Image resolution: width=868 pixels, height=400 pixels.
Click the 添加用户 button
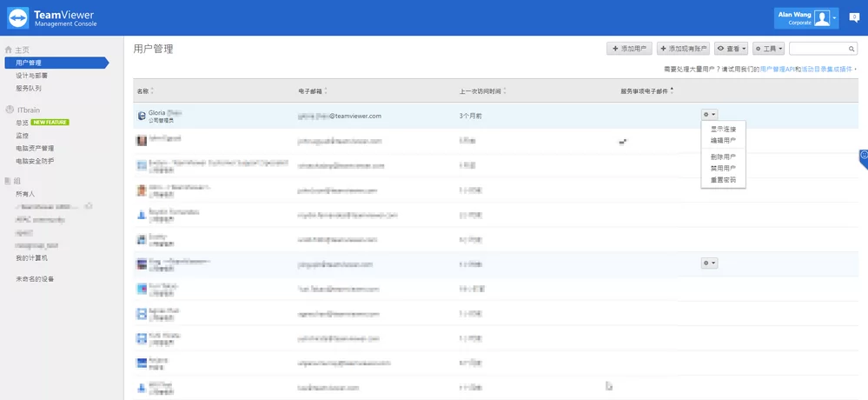(629, 49)
